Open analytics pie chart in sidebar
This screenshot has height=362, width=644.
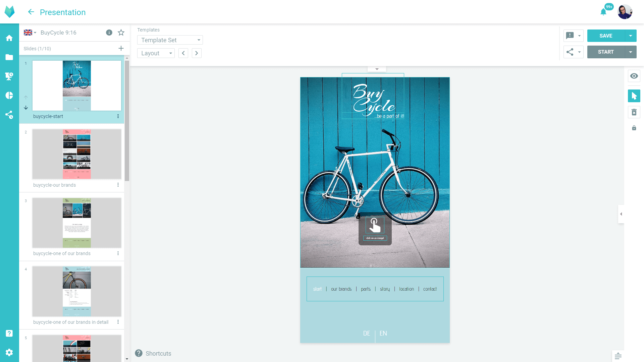[9, 96]
